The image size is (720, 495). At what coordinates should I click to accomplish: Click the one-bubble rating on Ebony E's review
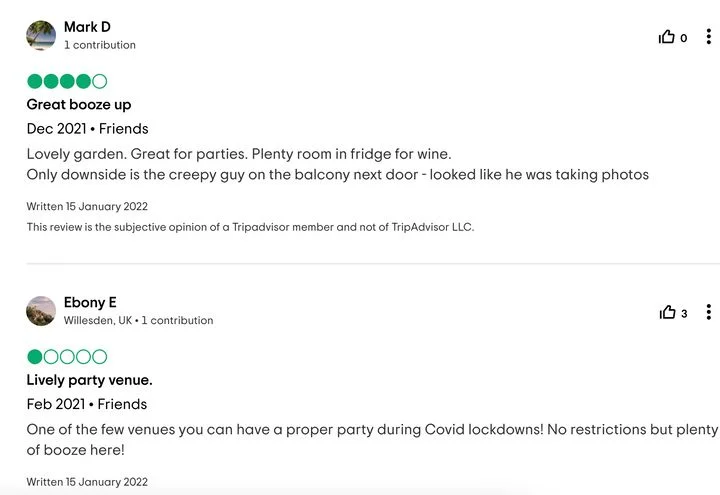67,357
